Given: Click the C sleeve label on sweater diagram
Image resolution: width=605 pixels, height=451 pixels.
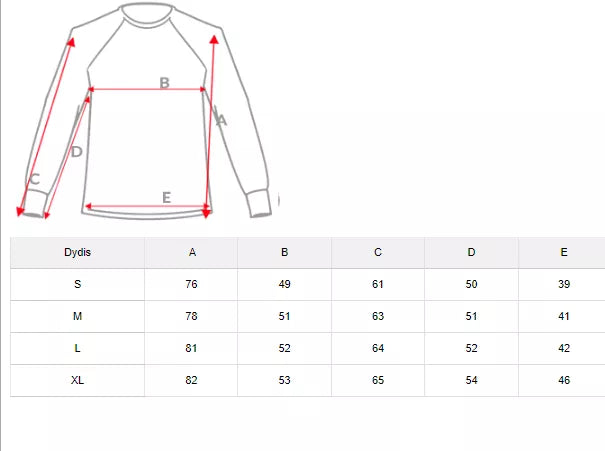Looking at the screenshot, I should point(34,180).
